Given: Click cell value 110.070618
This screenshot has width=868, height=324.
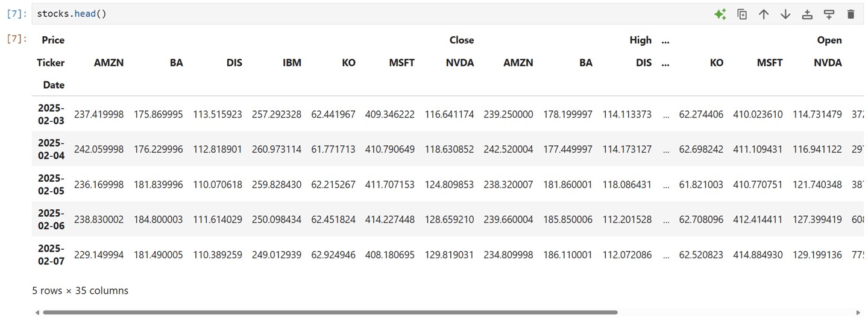Looking at the screenshot, I should point(218,185).
